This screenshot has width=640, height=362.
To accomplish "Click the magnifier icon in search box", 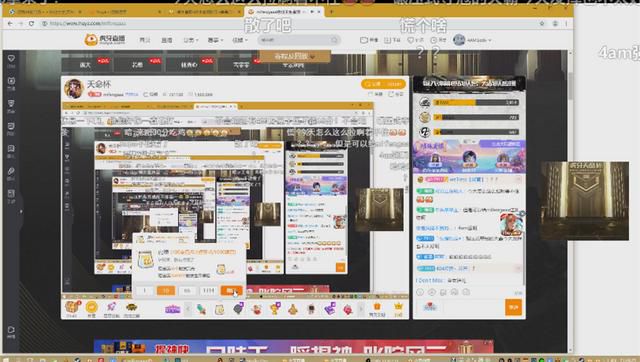I will tap(334, 40).
